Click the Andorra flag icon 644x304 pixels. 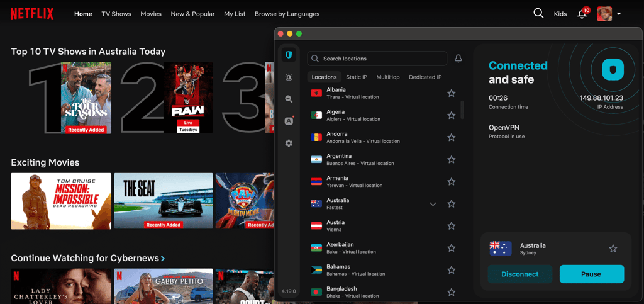tap(316, 138)
